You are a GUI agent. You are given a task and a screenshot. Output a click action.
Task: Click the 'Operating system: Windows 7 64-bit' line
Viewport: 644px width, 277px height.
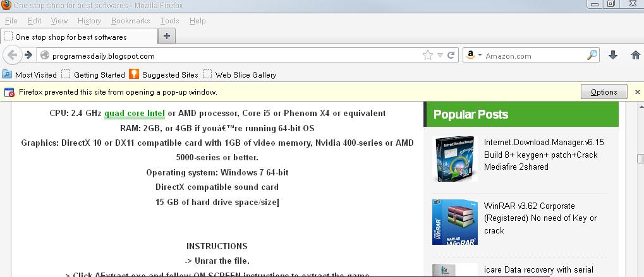click(x=217, y=172)
